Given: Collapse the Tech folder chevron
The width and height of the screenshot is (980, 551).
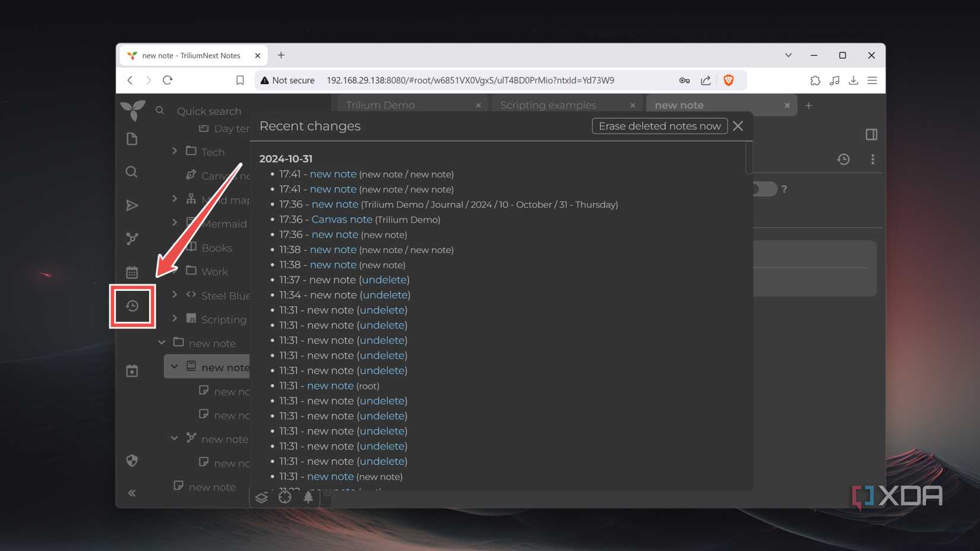Looking at the screenshot, I should click(x=174, y=151).
